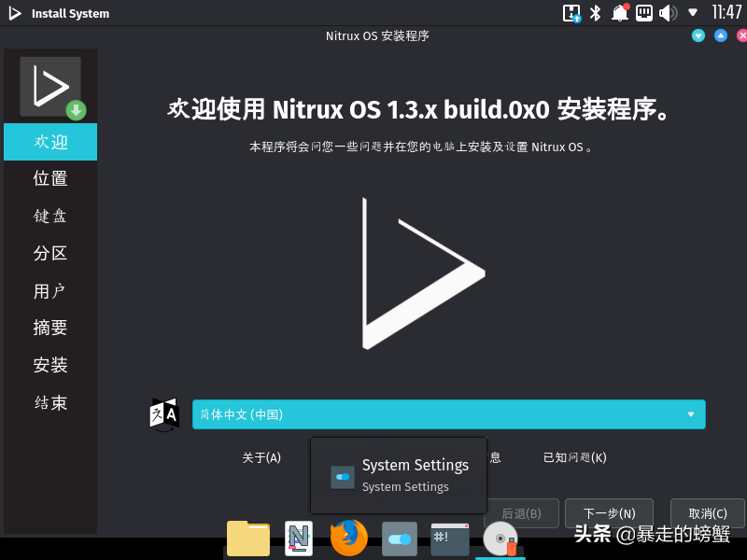Launch the Nota text editor from the dock
This screenshot has height=560, width=747.
point(299,539)
